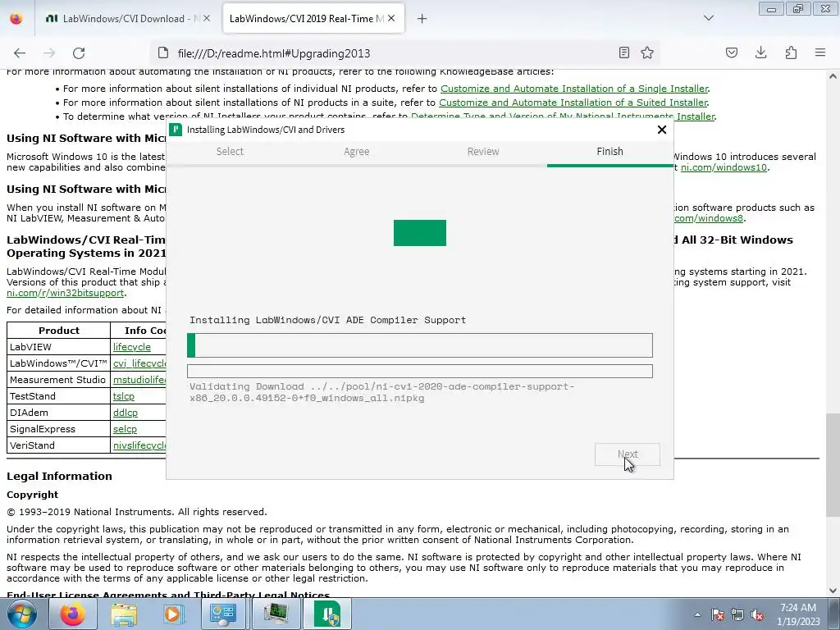This screenshot has width=840, height=630.
Task: Open the DIAdem ddlcp link
Action: coord(126,413)
